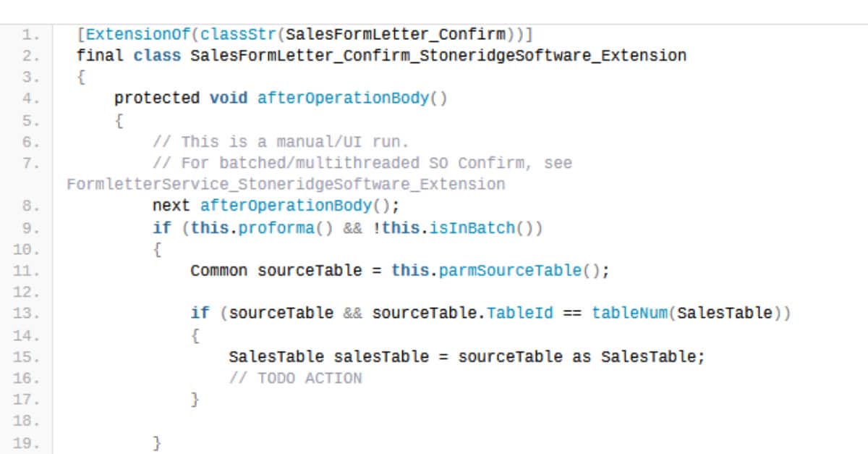Image resolution: width=868 pixels, height=454 pixels.
Task: Click the class name SalesFormLetter_Confirm_StoneridgeSoftware_Extension
Action: coord(438,56)
